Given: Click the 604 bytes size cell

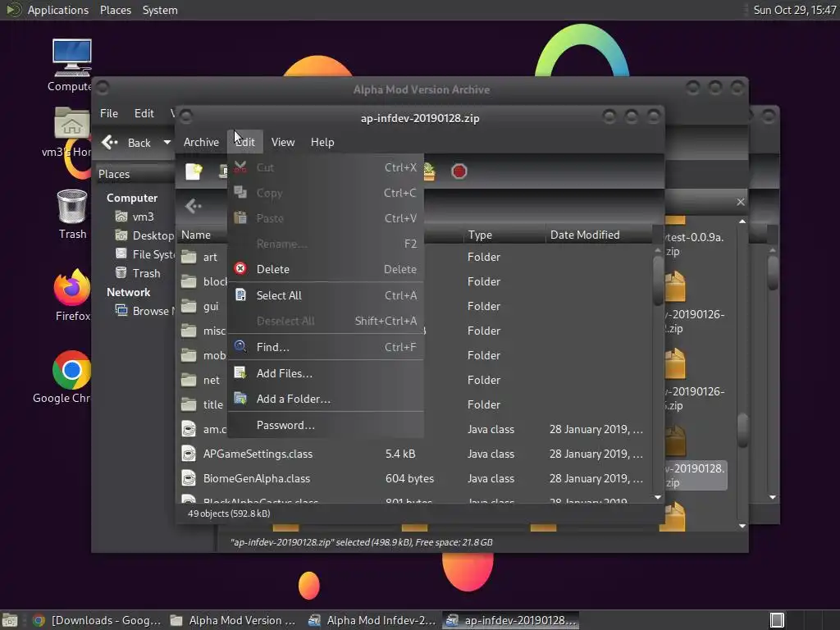Looking at the screenshot, I should click(x=409, y=478).
